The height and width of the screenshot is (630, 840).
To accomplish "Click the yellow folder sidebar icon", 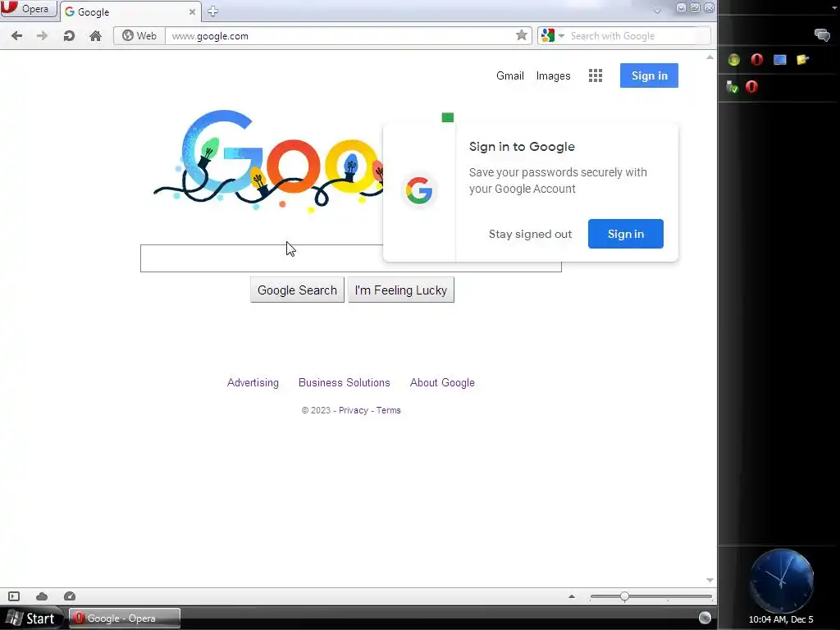I will click(x=802, y=59).
